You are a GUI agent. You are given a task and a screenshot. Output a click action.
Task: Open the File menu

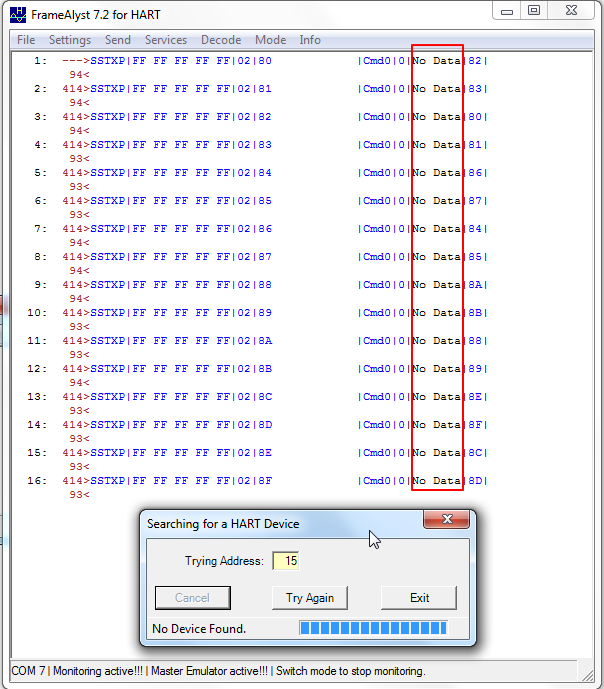pyautogui.click(x=26, y=40)
